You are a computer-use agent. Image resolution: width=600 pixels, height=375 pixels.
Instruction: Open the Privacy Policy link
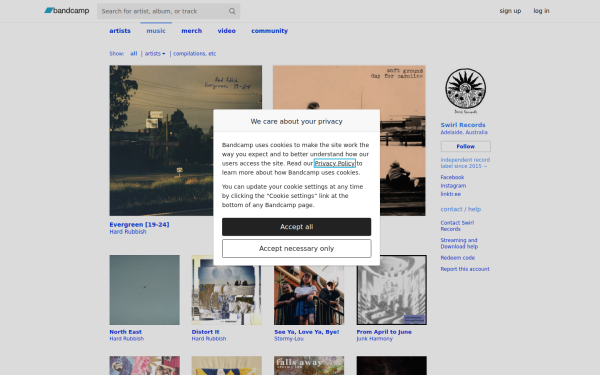click(334, 163)
